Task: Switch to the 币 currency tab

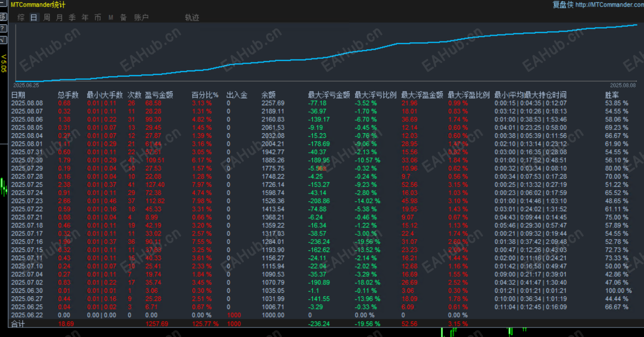Action: (98, 17)
